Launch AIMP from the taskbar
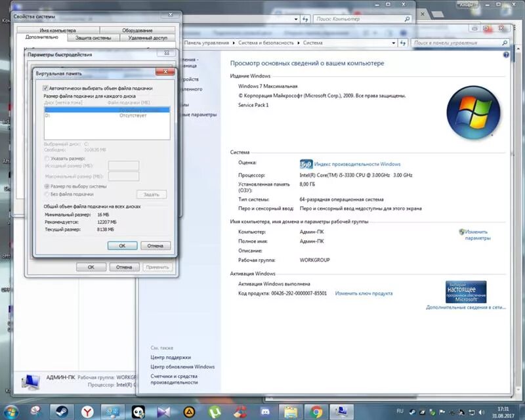Viewport: 525px width, 420px height. 189,411
